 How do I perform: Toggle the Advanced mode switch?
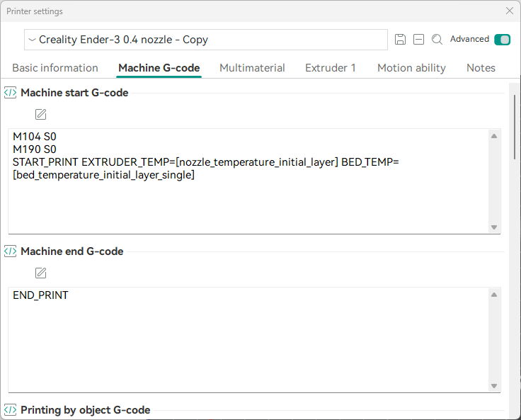[x=502, y=40]
